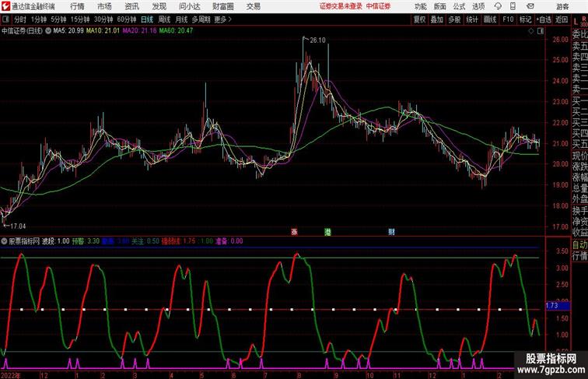Viewport: 588px width, 379px height.
Task: Click the 通达信 red logo icon
Action: pos(5,6)
